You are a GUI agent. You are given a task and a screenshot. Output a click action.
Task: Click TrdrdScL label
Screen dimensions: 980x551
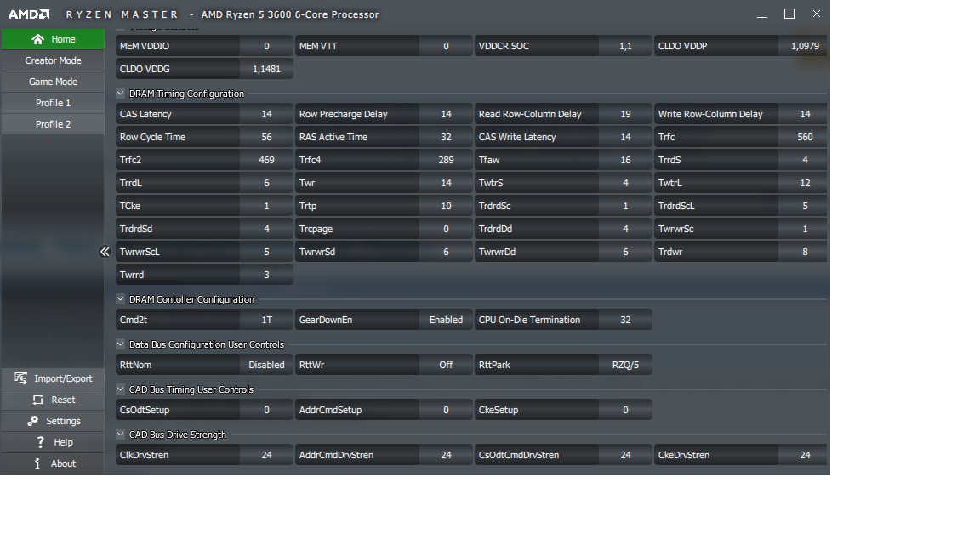click(676, 206)
